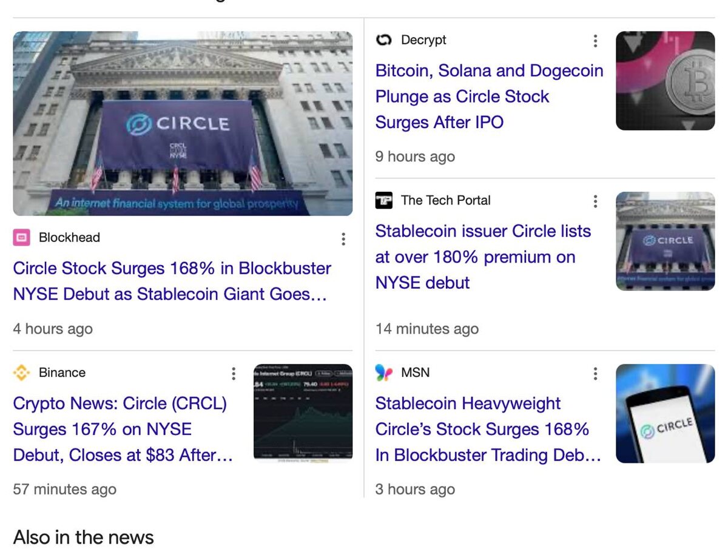Click the Binance source name
Viewport: 728px width, 560px height.
pos(62,373)
